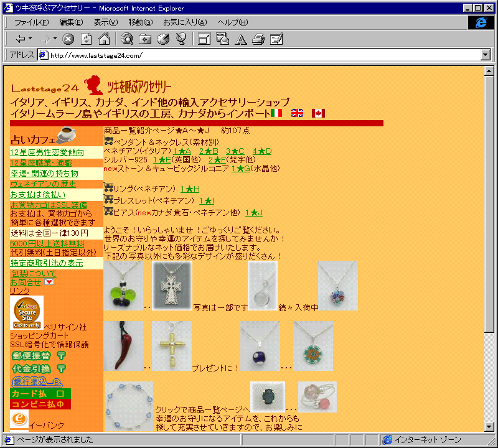
Task: Click the 包装について link
Action: (34, 273)
